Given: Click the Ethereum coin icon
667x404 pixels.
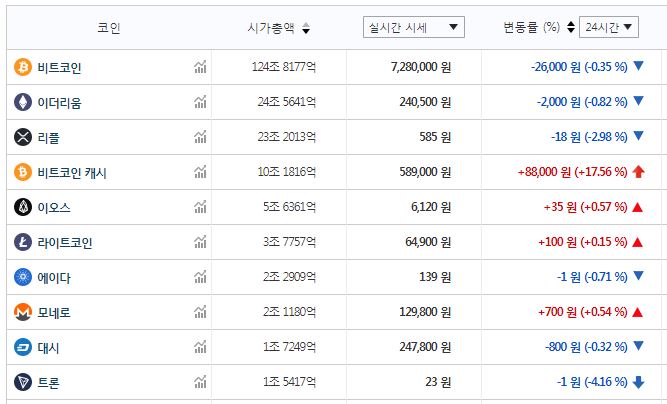Looking at the screenshot, I should tap(22, 102).
